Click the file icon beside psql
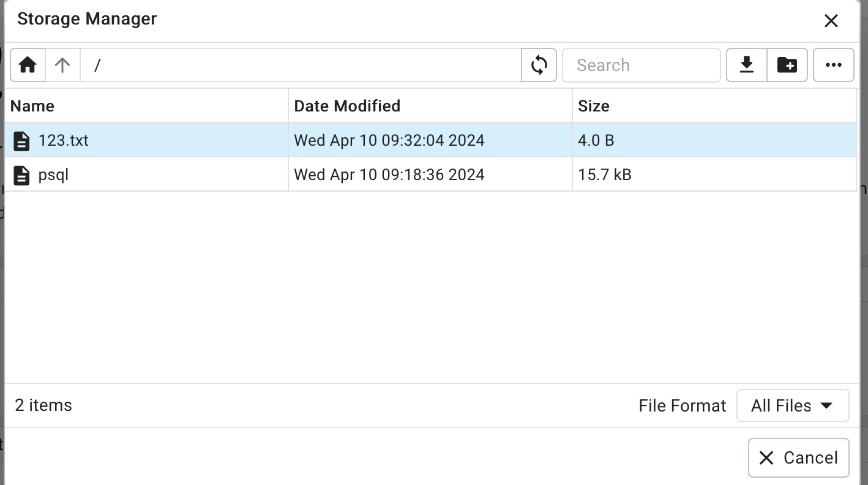The width and height of the screenshot is (868, 485). (22, 175)
